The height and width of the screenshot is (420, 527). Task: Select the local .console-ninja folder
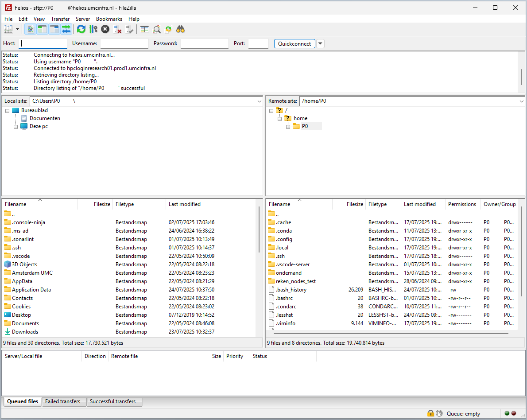28,222
